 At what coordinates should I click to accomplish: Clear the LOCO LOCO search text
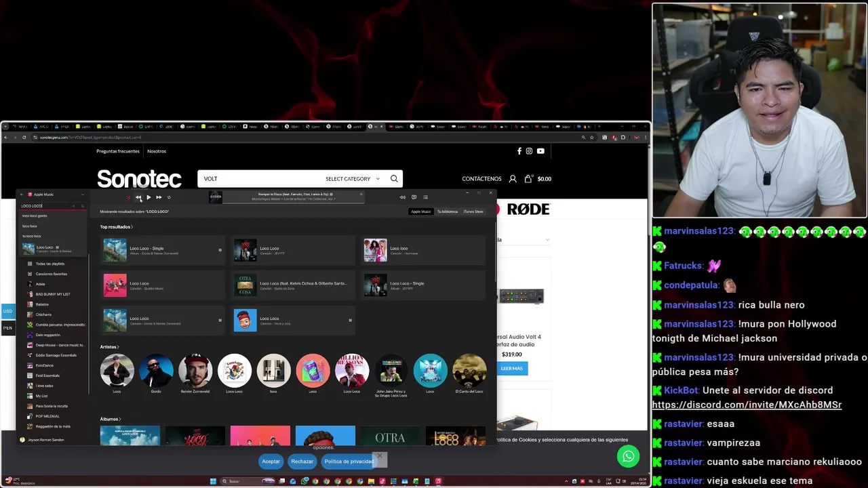coord(74,205)
